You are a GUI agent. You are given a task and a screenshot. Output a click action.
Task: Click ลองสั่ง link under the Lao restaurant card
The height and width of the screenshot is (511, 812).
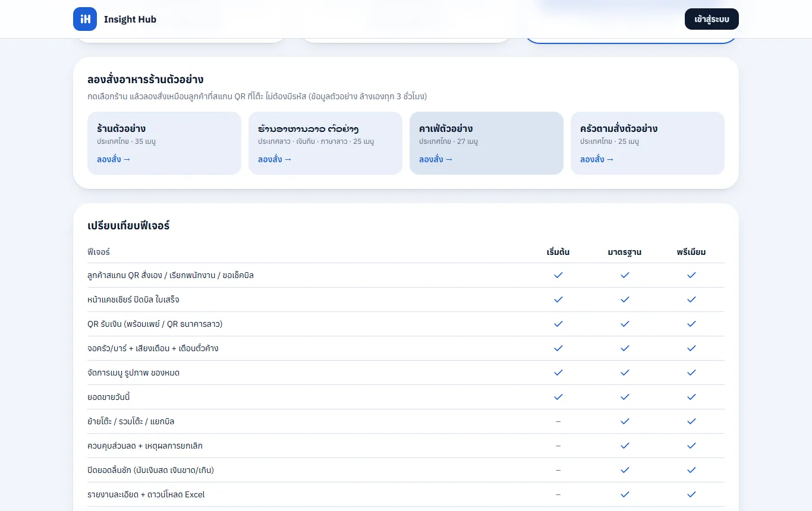275,159
